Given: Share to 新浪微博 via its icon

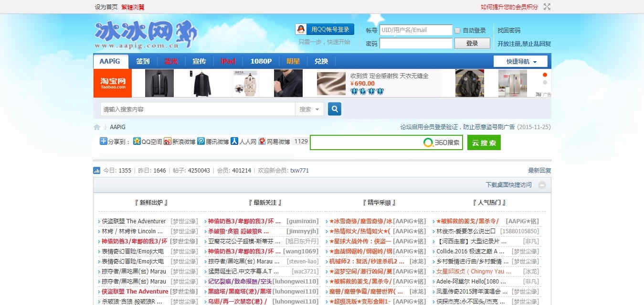Looking at the screenshot, I should 168,142.
